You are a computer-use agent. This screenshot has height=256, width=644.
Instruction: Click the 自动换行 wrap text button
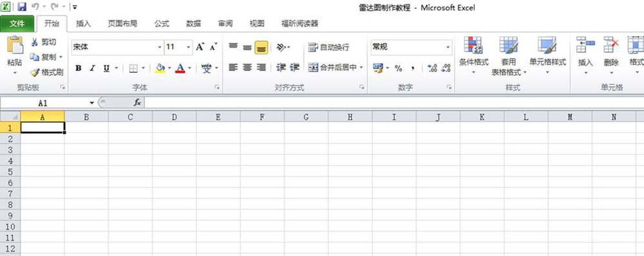pyautogui.click(x=329, y=48)
